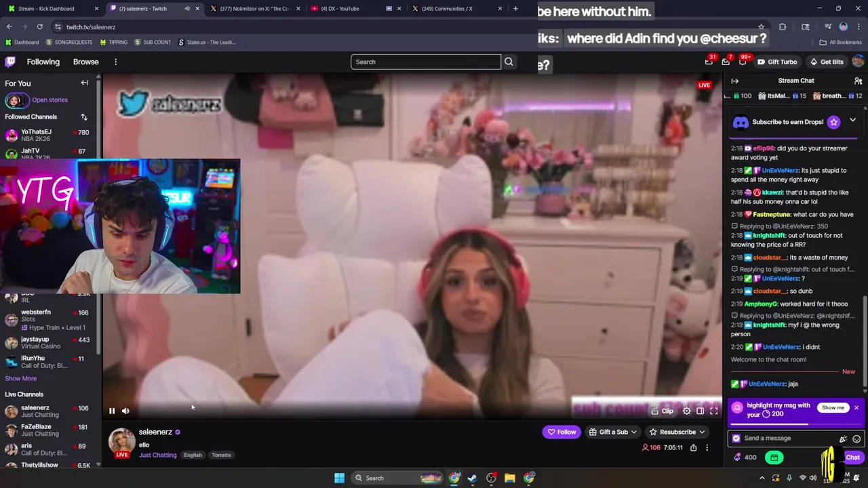Viewport: 868px width, 488px height.
Task: Bookmark this page with the star icon
Action: 761,26
